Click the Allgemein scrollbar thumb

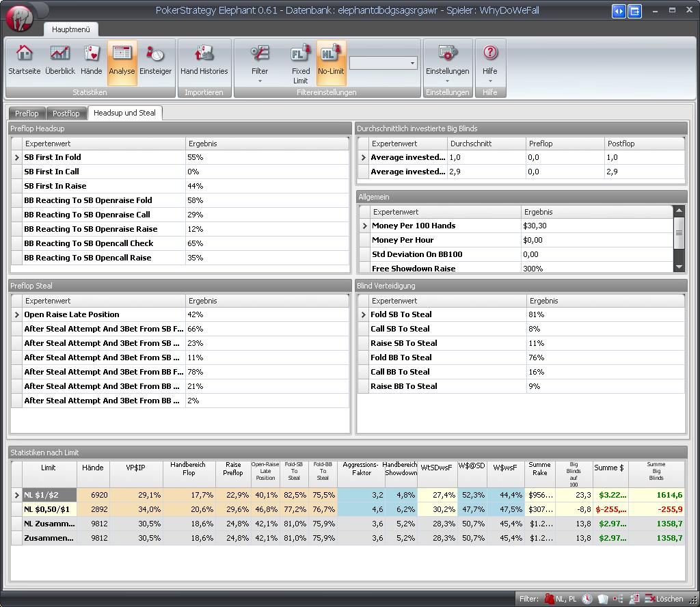click(x=679, y=232)
